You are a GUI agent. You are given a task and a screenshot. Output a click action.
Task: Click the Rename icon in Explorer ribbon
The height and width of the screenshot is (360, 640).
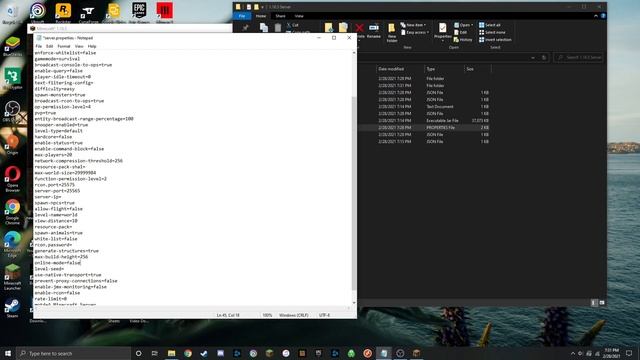click(373, 31)
